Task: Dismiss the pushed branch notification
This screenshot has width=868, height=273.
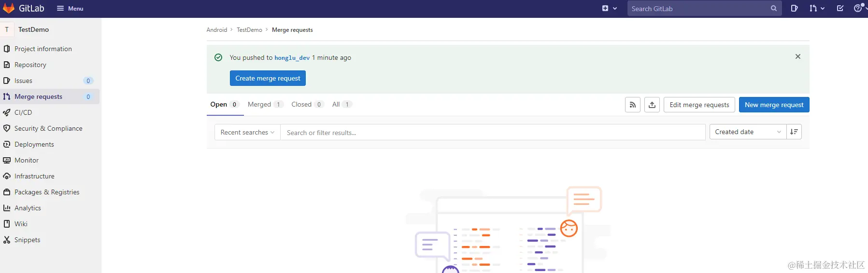Action: 797,56
